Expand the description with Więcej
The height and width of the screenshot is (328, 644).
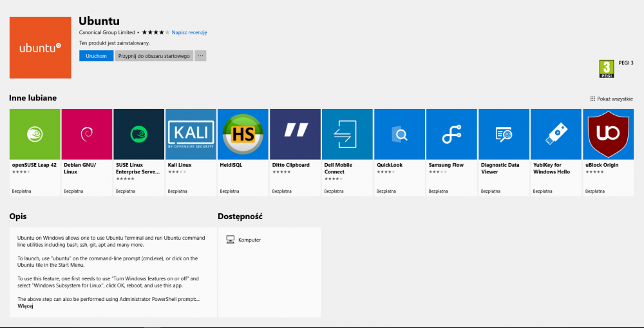click(x=25, y=306)
